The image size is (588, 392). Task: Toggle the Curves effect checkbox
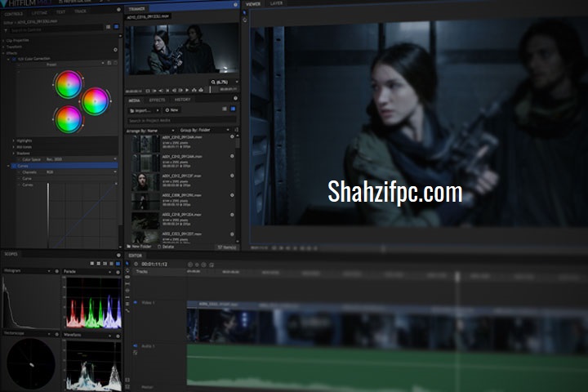(14, 166)
